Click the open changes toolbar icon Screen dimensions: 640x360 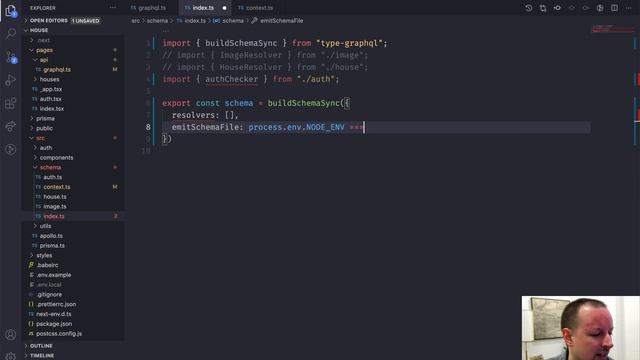(600, 8)
